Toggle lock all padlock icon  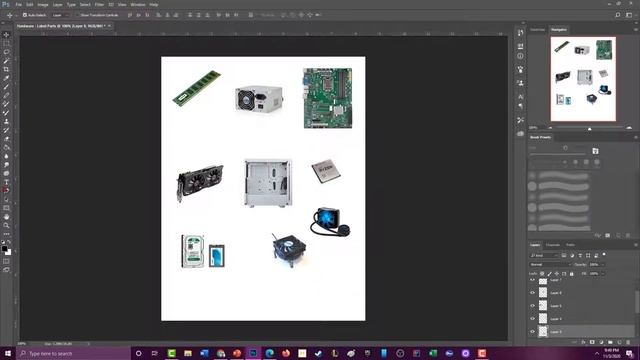571,273
